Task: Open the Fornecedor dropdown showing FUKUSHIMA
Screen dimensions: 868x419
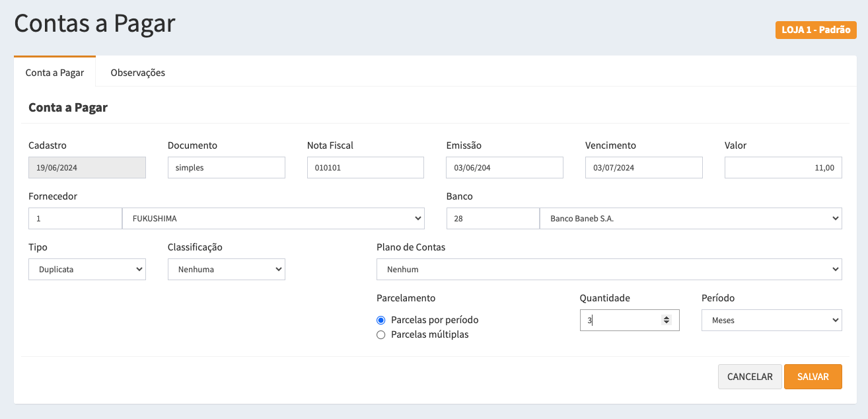Action: point(273,218)
